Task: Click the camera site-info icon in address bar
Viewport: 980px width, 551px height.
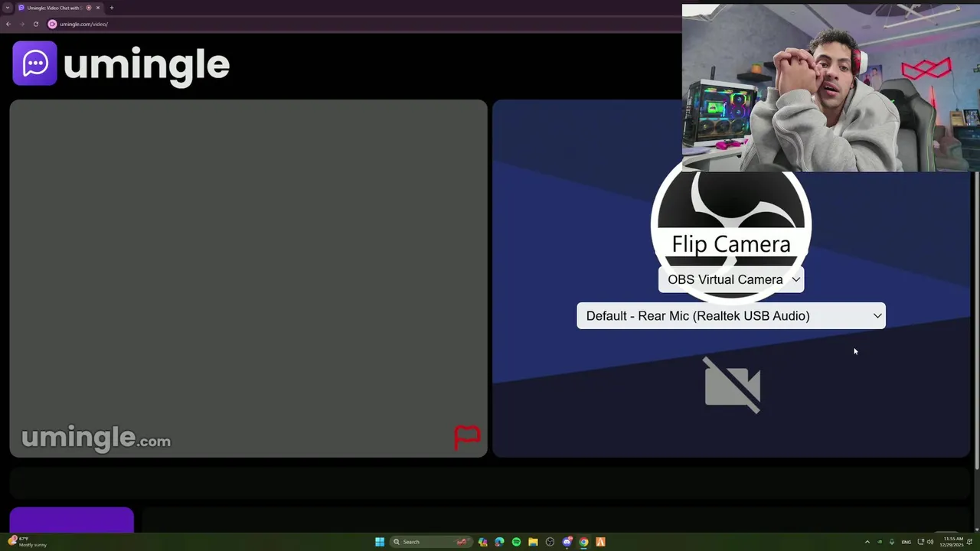Action: pyautogui.click(x=52, y=24)
